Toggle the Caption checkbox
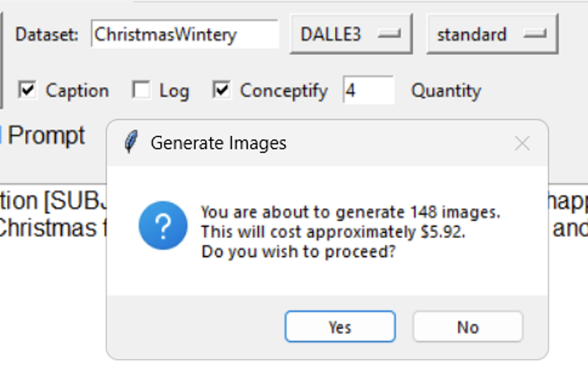588x387 pixels. click(27, 90)
